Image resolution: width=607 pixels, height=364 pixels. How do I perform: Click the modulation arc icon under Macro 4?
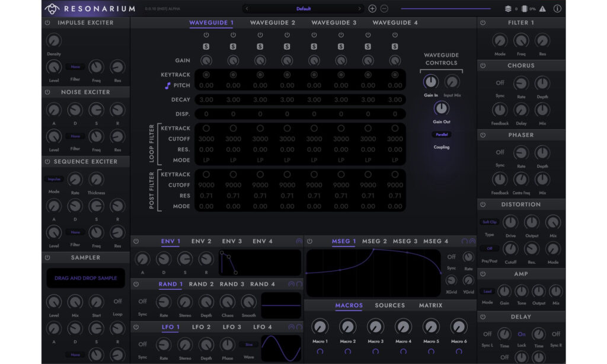click(x=403, y=352)
